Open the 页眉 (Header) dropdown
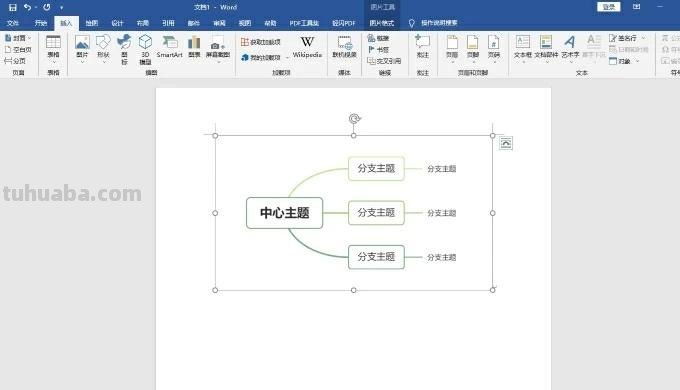This screenshot has width=680, height=390. point(452,49)
